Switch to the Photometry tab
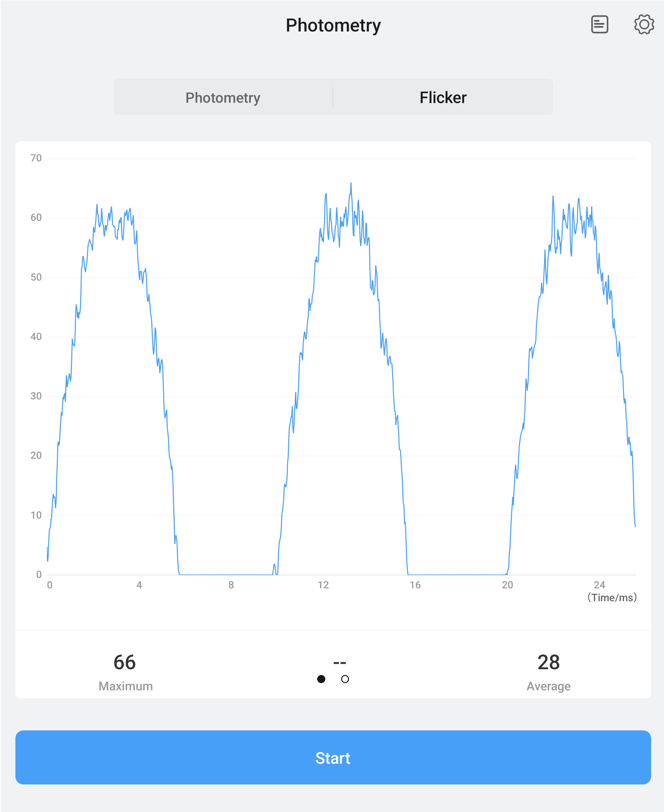Image resolution: width=664 pixels, height=812 pixels. [x=223, y=97]
